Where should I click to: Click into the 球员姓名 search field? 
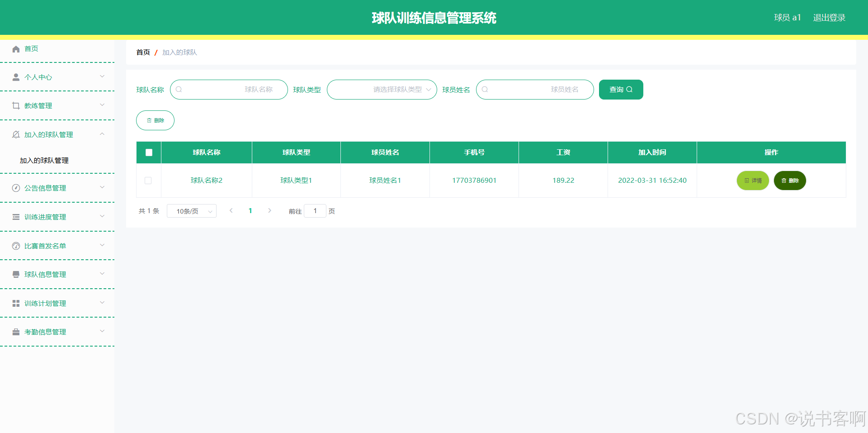(x=535, y=90)
